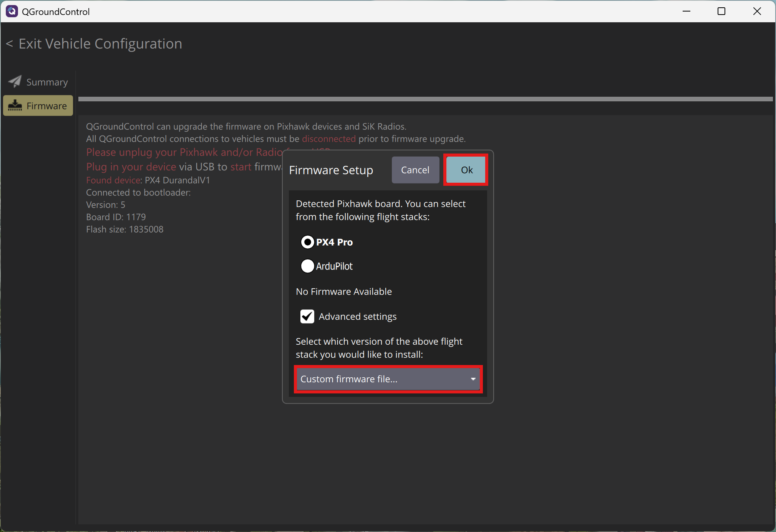Close the QGroundControl window
This screenshot has height=532, width=776.
point(757,12)
